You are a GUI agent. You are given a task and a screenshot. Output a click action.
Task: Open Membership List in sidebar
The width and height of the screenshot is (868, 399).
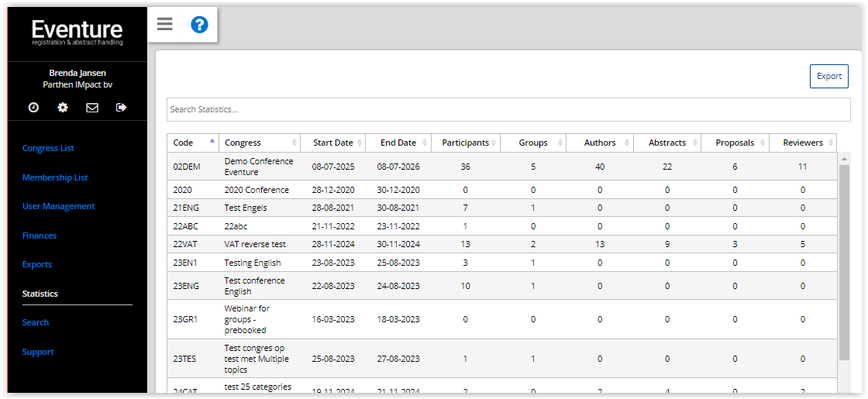click(55, 177)
